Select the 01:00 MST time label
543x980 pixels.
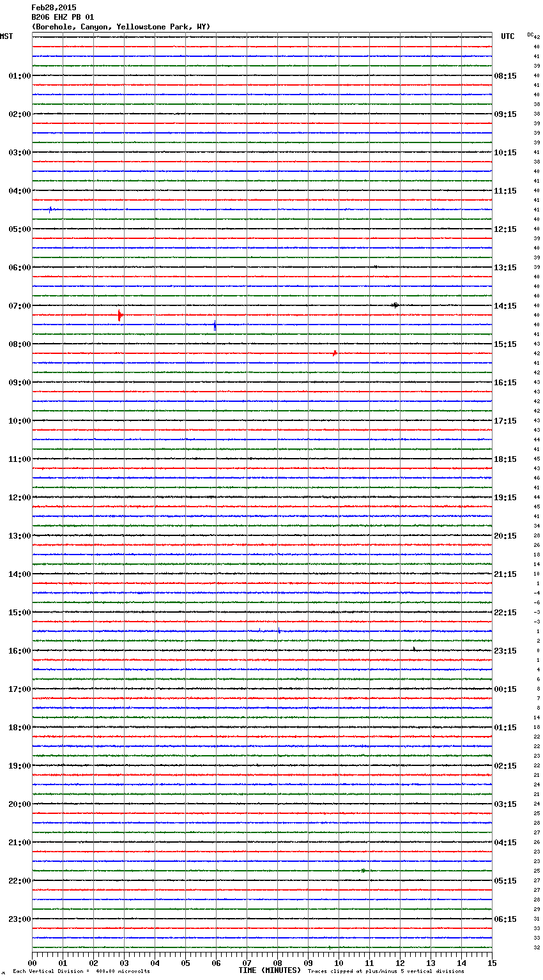point(20,76)
